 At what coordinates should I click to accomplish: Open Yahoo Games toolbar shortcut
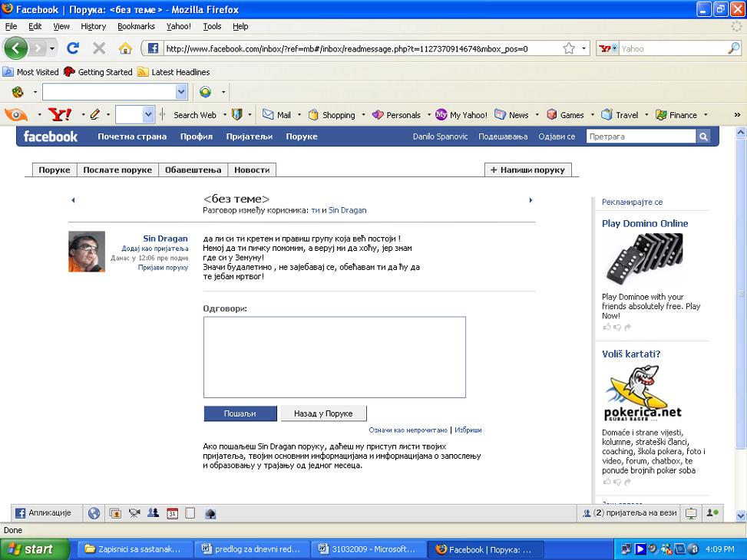565,115
